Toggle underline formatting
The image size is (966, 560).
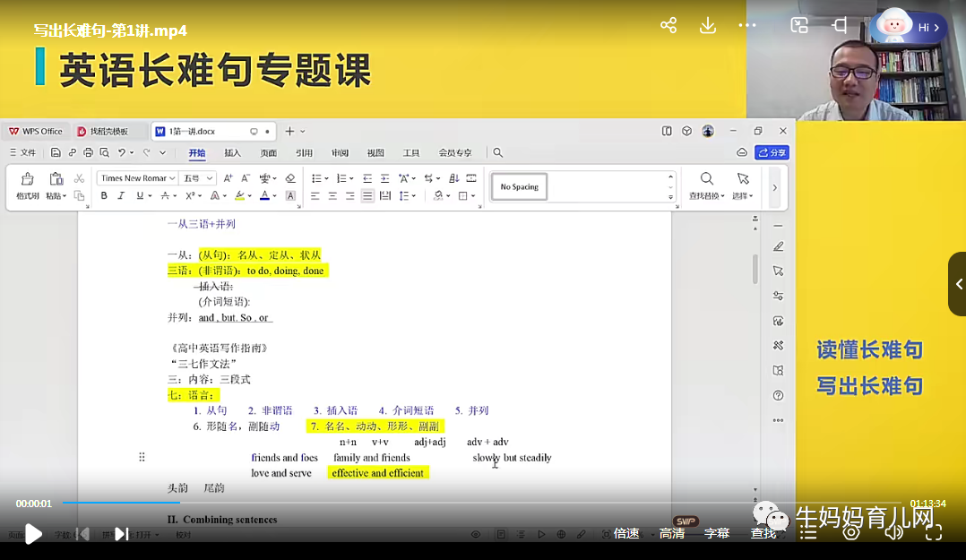[140, 196]
